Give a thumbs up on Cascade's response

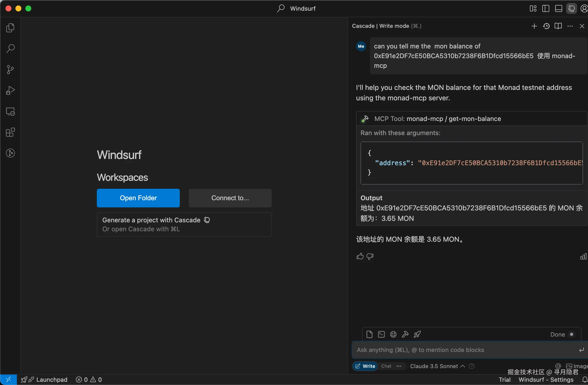[360, 256]
